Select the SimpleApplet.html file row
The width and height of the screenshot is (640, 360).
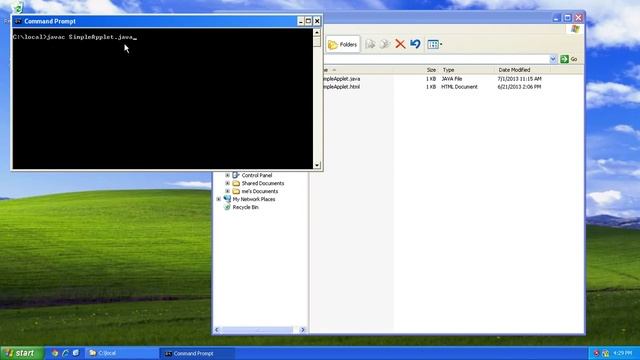pyautogui.click(x=433, y=87)
